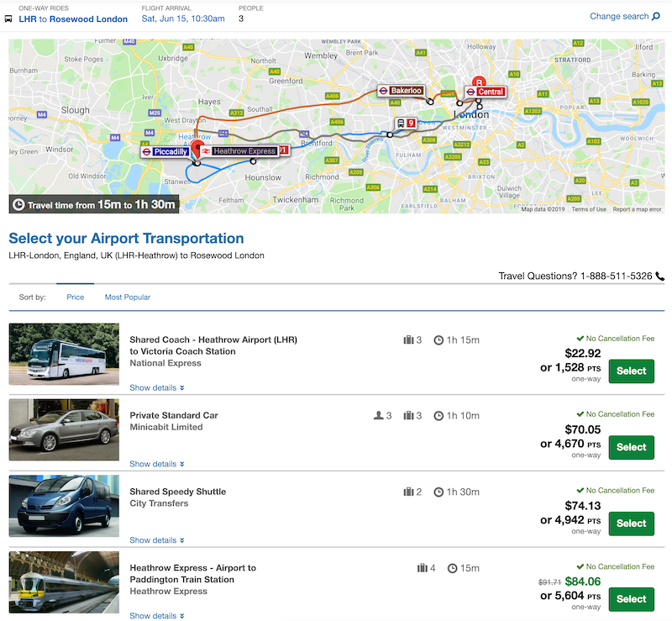Click checkmark for Shared Coach No Cancellation Fee
Screen dimensions: 672x621
coord(580,339)
